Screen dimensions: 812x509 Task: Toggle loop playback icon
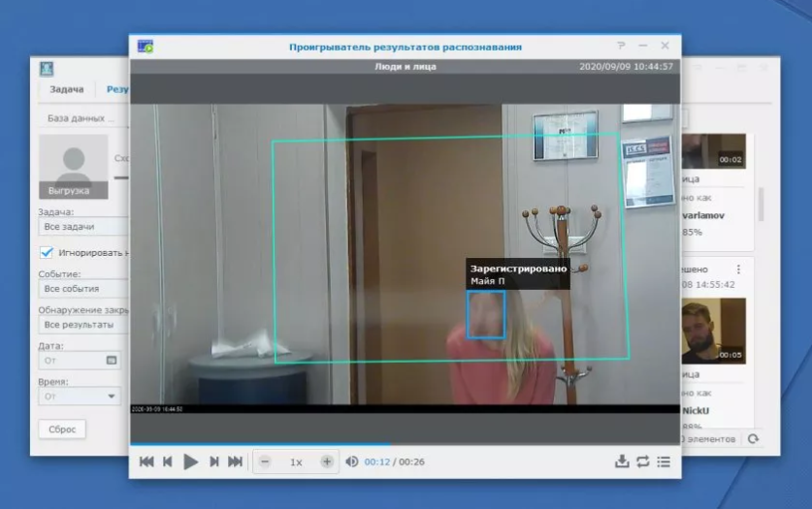(x=642, y=461)
